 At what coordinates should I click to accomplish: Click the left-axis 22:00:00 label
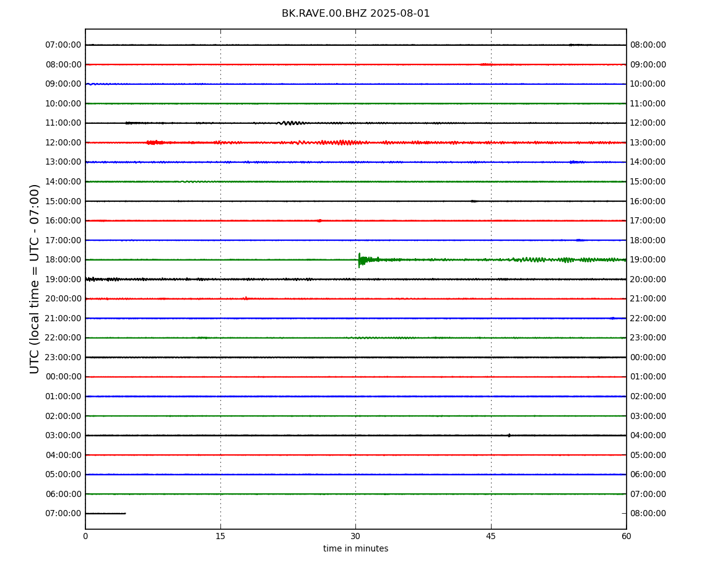64,338
